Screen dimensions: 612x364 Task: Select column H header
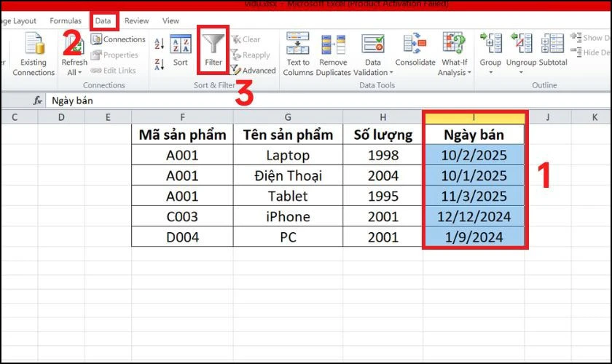[x=383, y=117]
